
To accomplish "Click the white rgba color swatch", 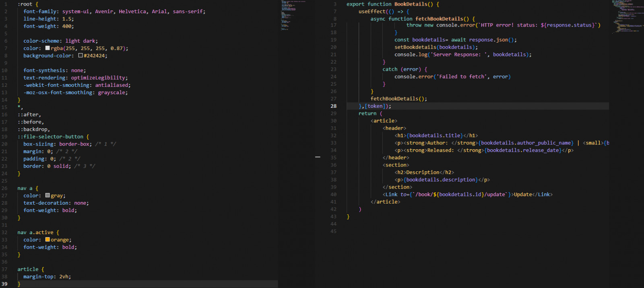I will 47,48.
